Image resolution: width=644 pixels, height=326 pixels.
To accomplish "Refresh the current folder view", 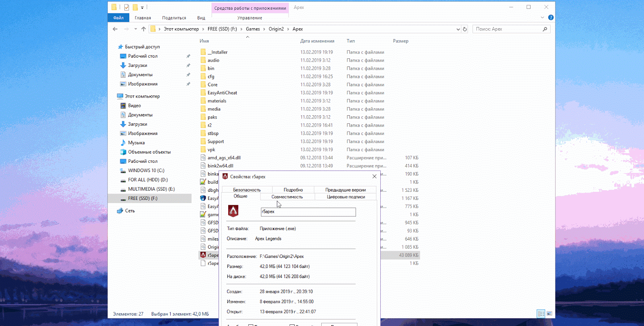I will coord(465,29).
